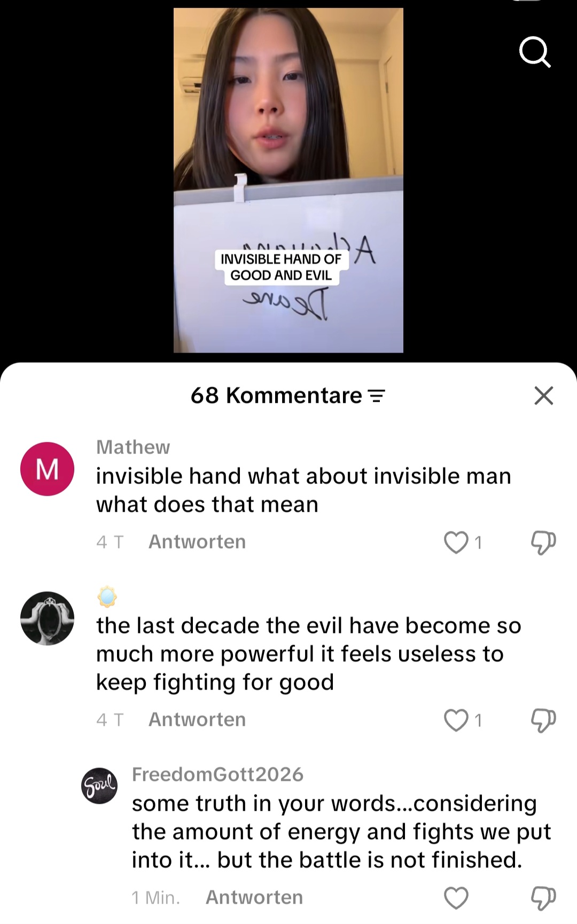
Task: Like the comment about evil becoming powerful
Action: click(456, 720)
